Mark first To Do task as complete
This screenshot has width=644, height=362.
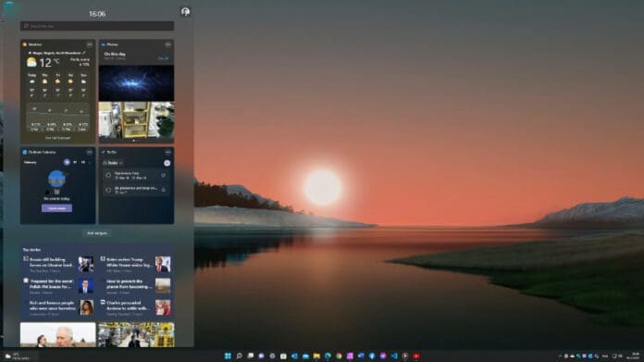(x=108, y=176)
